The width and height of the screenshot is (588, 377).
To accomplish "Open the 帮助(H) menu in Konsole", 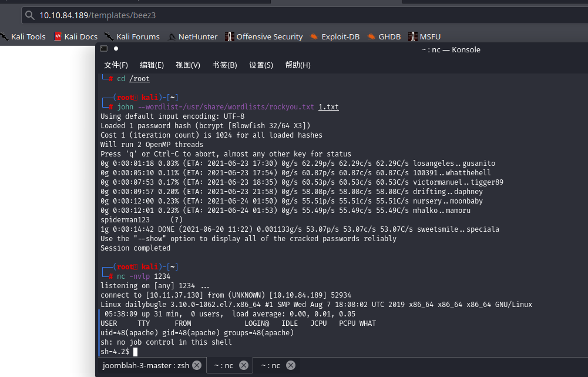I will [298, 65].
